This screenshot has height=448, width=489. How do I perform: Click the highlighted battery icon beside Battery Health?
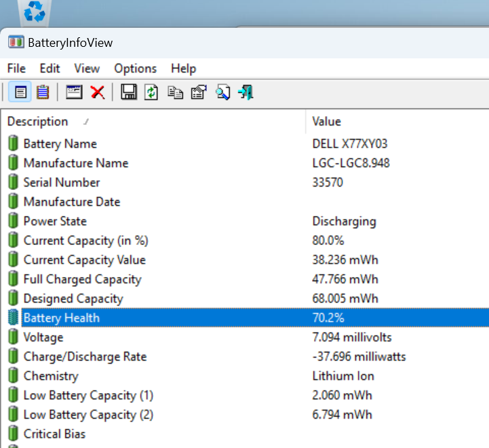click(x=13, y=318)
